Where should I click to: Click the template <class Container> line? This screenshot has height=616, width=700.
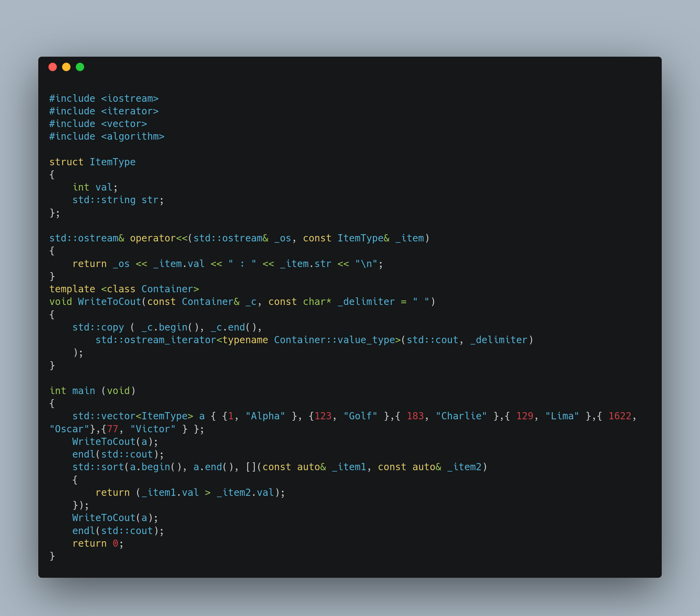coord(124,289)
